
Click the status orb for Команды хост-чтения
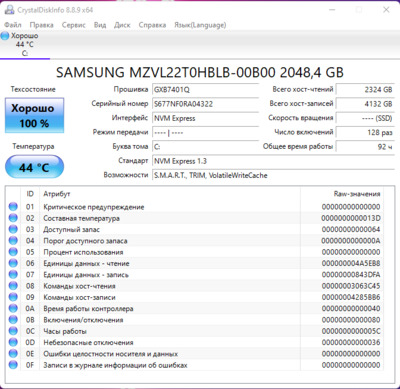click(13, 286)
